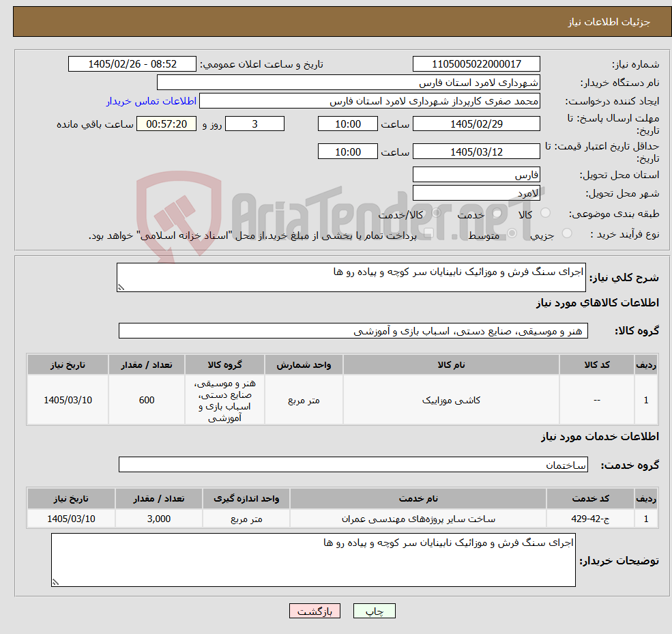Click the واحد اندازه گیری column header

(x=246, y=499)
